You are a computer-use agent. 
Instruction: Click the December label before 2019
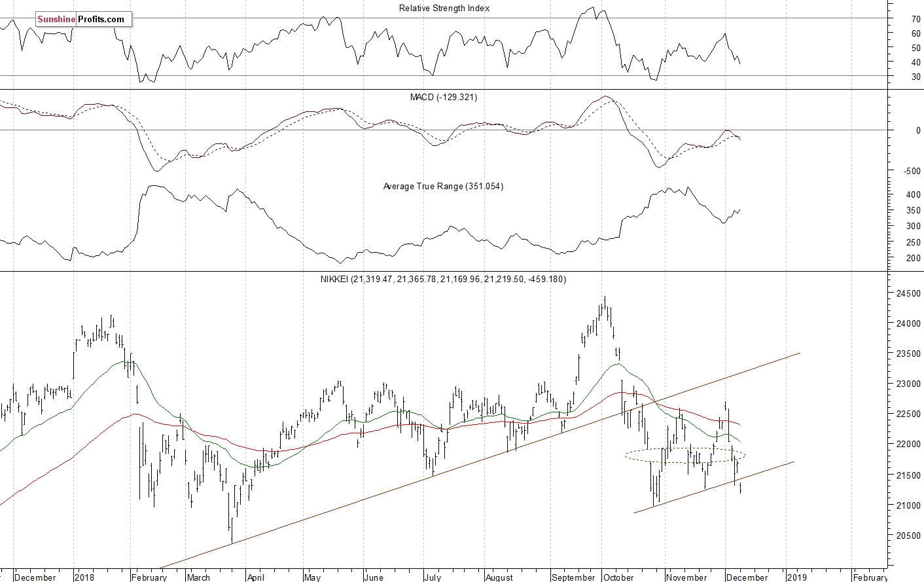[747, 577]
